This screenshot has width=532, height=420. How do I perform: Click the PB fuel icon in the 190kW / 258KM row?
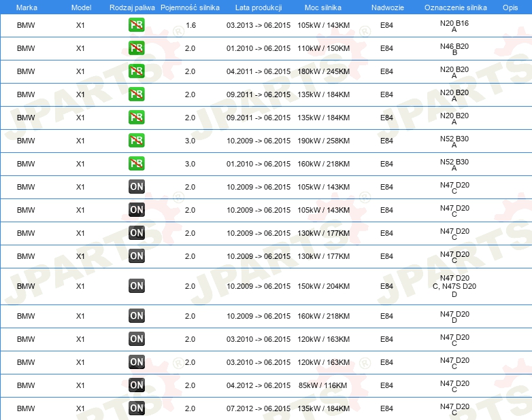(136, 140)
